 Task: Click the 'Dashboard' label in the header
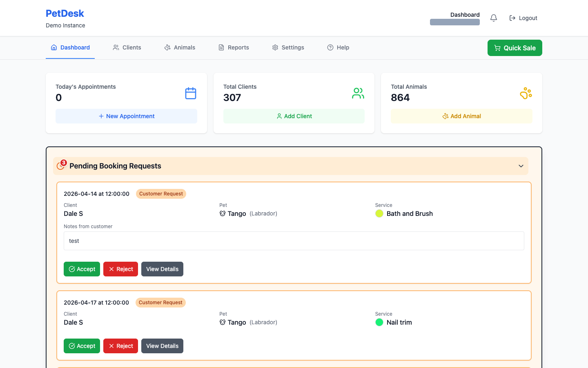tap(465, 15)
